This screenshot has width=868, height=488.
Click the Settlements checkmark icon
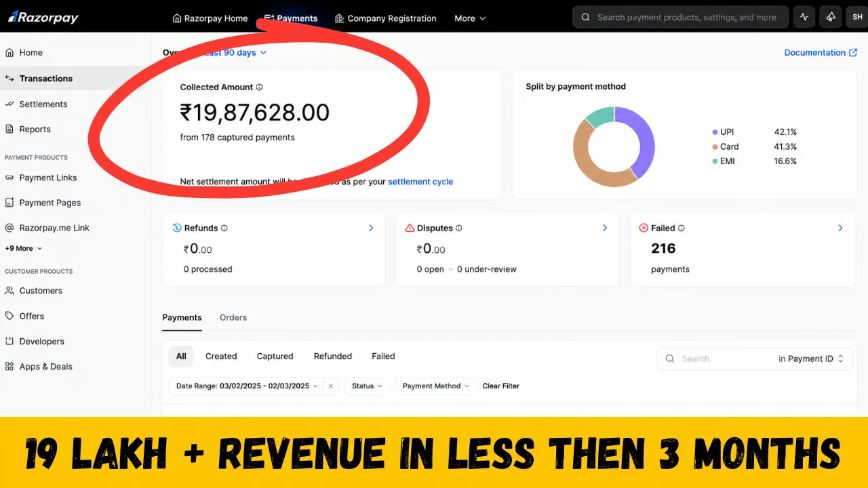[9, 104]
